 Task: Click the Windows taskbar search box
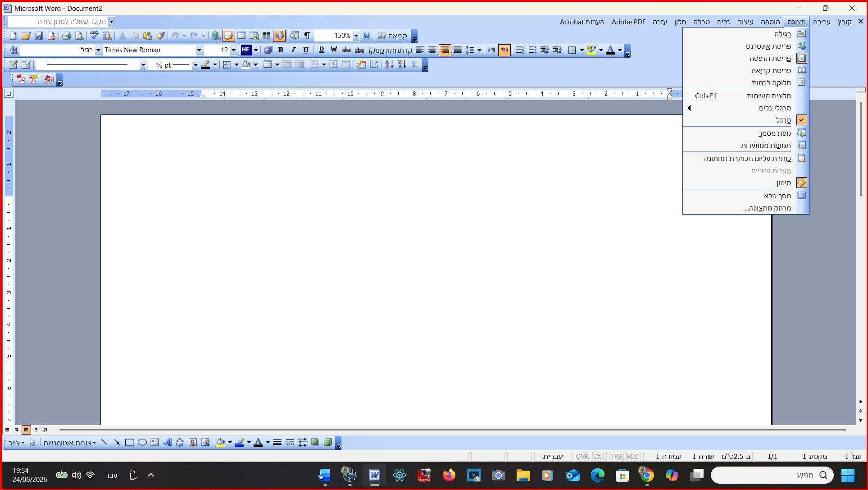(x=772, y=475)
